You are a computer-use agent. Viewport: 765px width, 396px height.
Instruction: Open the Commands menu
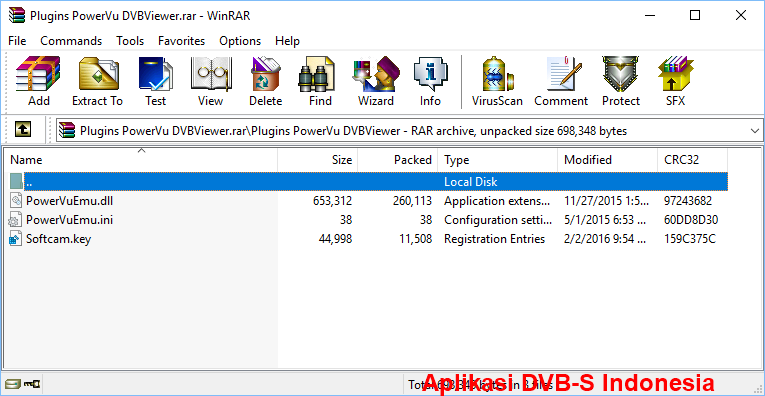point(71,41)
